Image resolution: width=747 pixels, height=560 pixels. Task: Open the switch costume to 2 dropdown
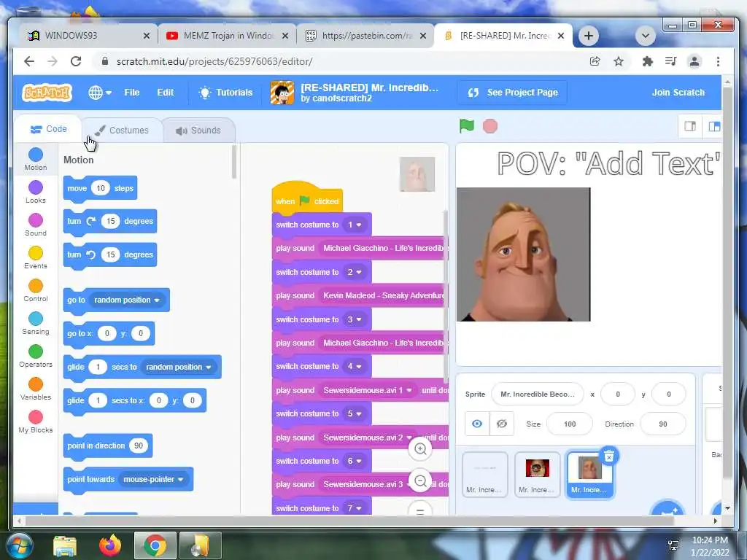point(355,273)
